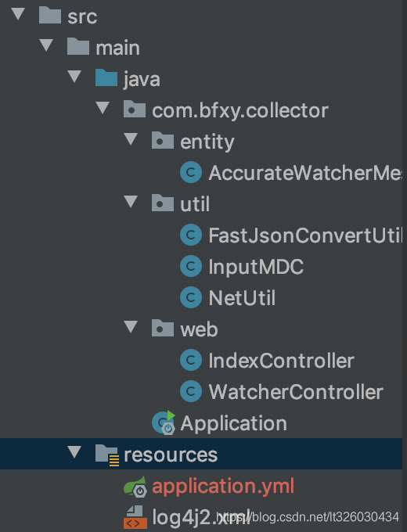Collapse the src folder arrow

click(x=18, y=14)
